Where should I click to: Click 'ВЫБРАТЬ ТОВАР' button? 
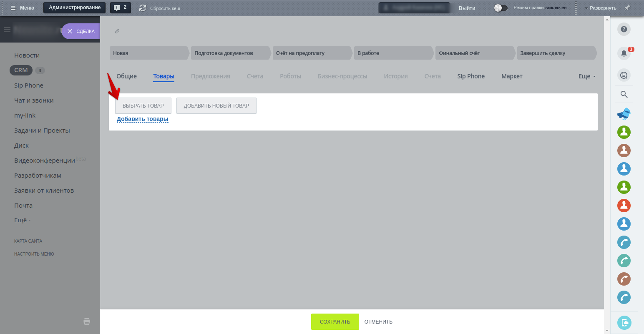point(143,106)
